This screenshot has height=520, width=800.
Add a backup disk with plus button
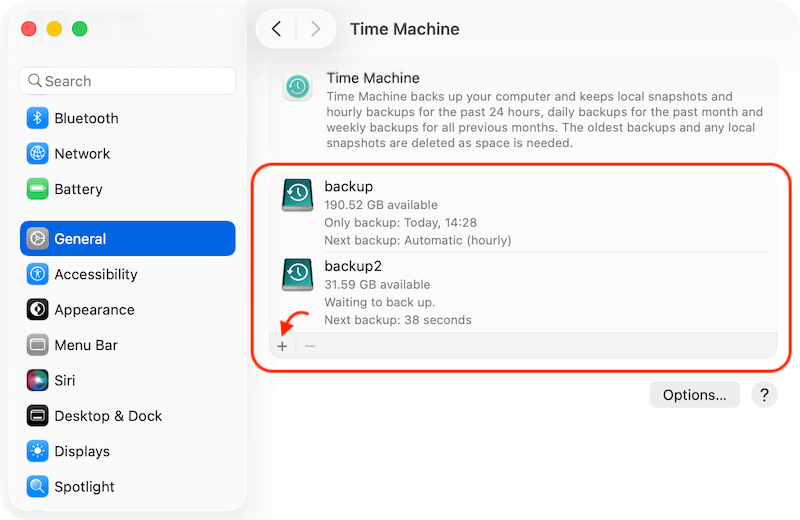coord(282,346)
